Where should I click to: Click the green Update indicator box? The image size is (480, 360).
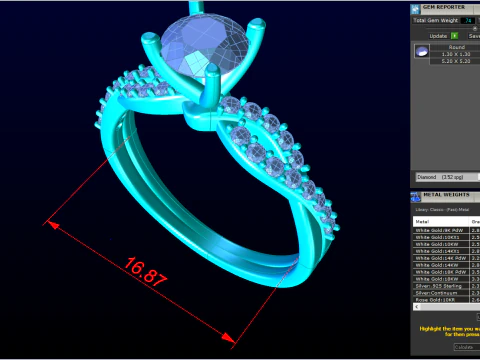(454, 36)
